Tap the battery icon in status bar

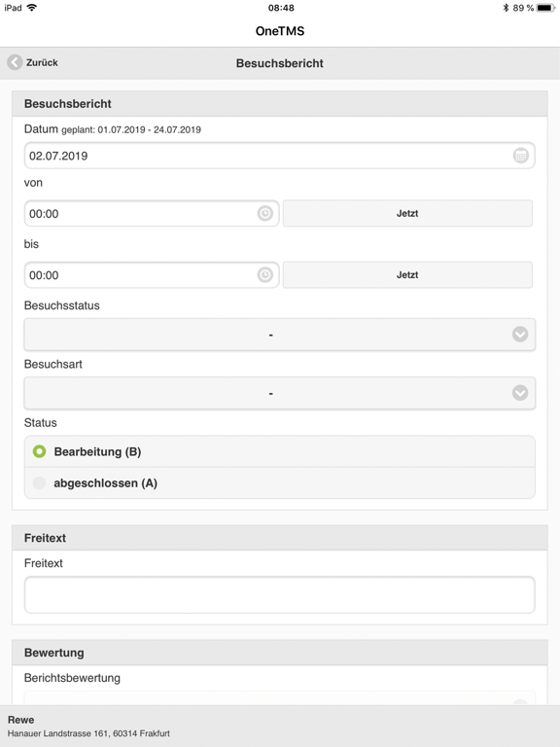[545, 8]
